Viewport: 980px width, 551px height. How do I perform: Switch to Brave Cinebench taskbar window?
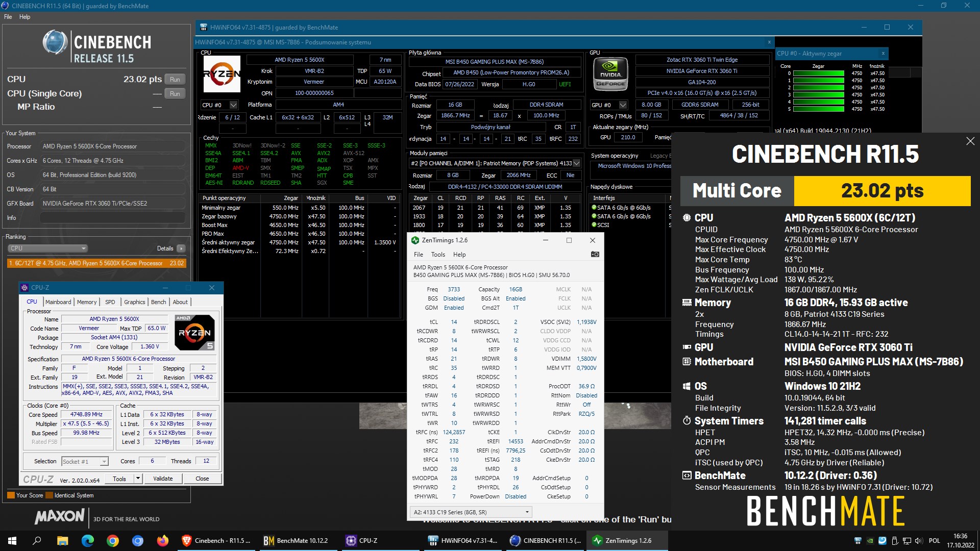tap(217, 541)
